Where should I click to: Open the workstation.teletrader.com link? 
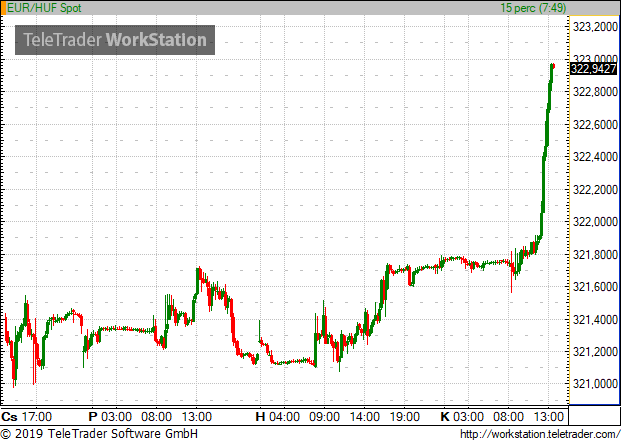click(x=540, y=434)
